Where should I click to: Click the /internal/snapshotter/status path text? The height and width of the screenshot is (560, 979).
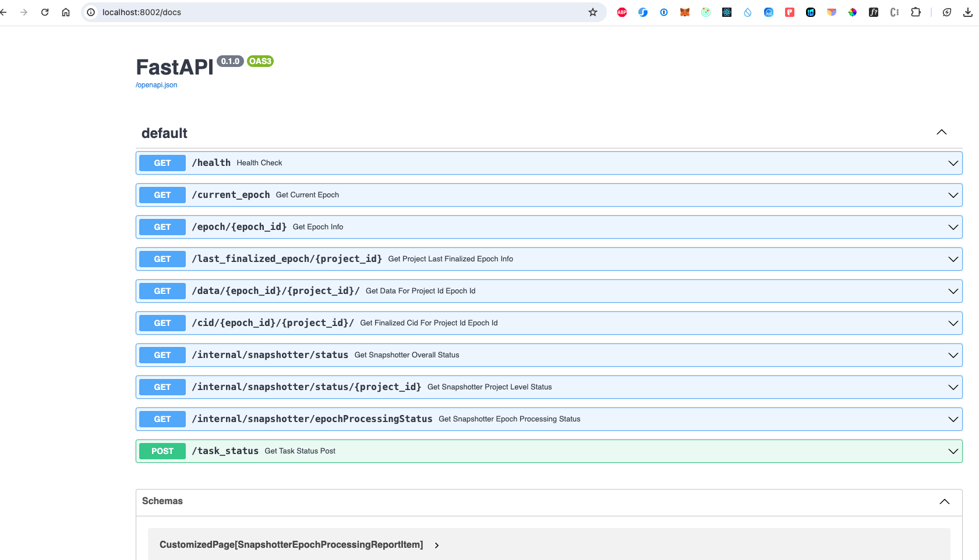270,355
